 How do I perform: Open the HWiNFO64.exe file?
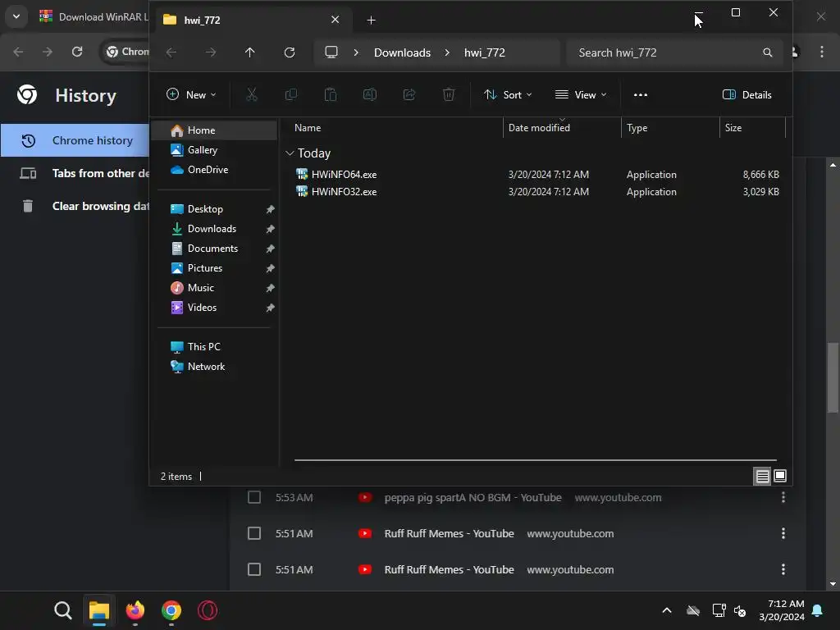pos(344,174)
